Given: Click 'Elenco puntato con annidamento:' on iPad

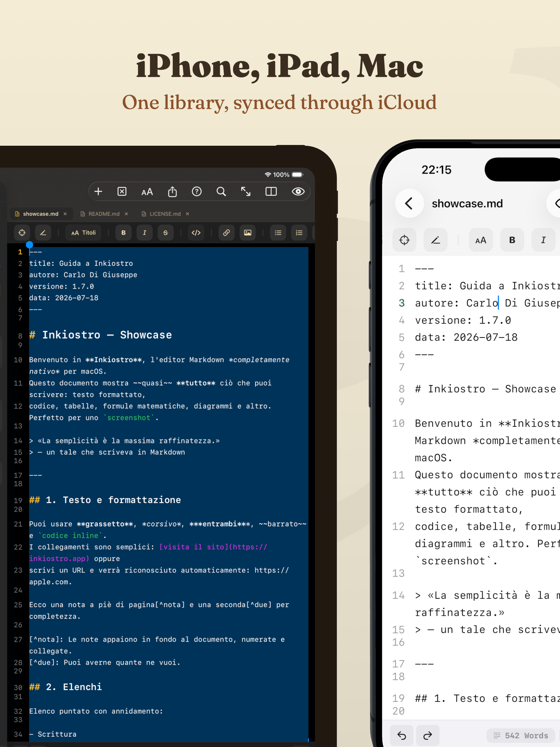Looking at the screenshot, I should [x=96, y=711].
